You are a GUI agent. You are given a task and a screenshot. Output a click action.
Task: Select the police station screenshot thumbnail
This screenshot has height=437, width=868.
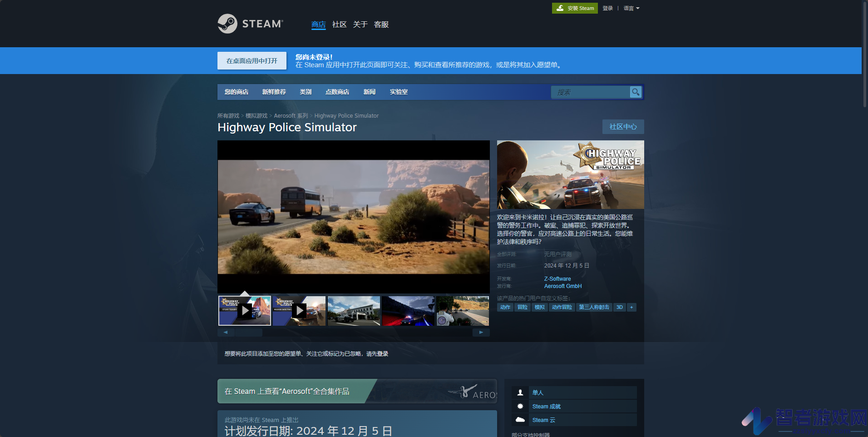tap(354, 311)
